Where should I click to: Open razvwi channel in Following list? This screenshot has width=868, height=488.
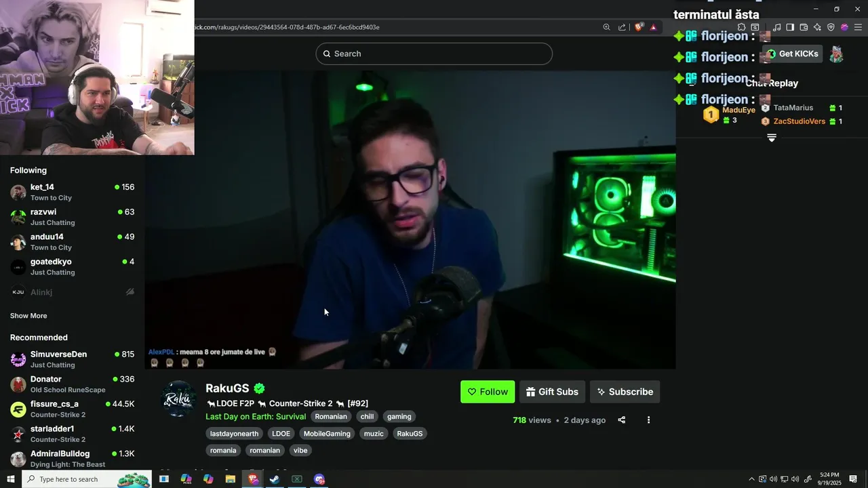[72, 217]
